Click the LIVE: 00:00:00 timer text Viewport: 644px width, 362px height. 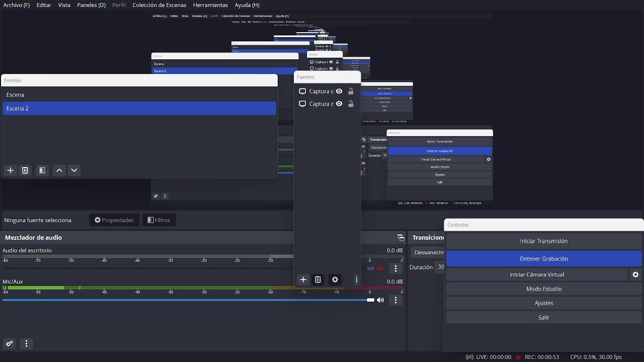pyautogui.click(x=494, y=357)
